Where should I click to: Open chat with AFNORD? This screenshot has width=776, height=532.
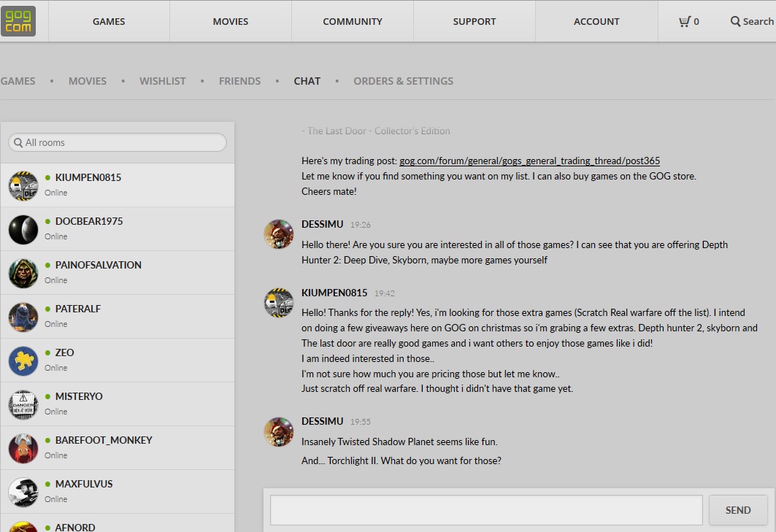pyautogui.click(x=118, y=523)
